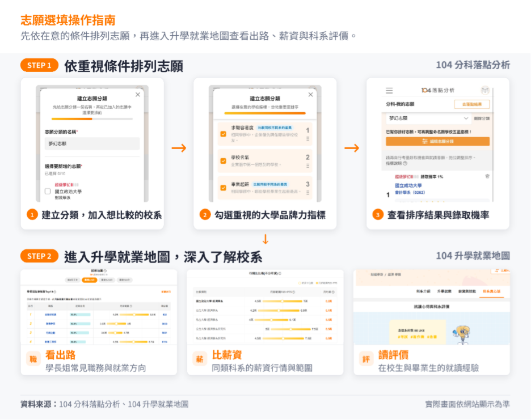Viewport: 531px width, 420px height.
Task: Close the second 建立志願分類 dialog with checkboxes
Action: click(310, 95)
